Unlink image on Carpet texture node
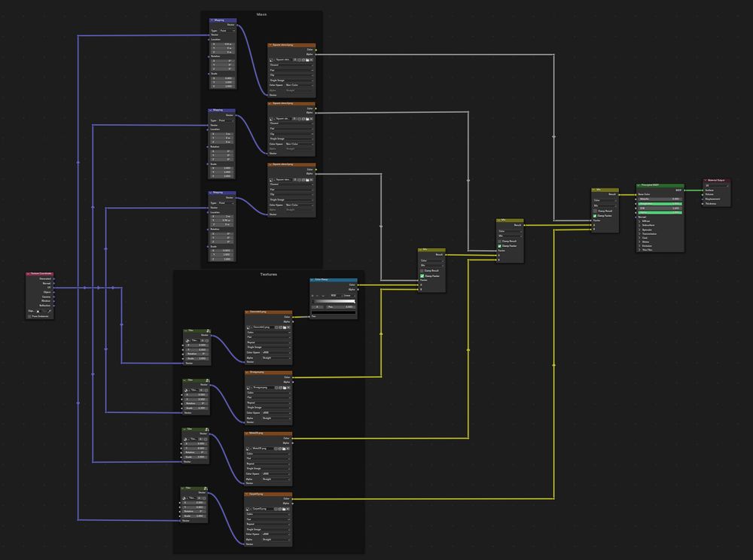This screenshot has width=753, height=560. [x=288, y=509]
